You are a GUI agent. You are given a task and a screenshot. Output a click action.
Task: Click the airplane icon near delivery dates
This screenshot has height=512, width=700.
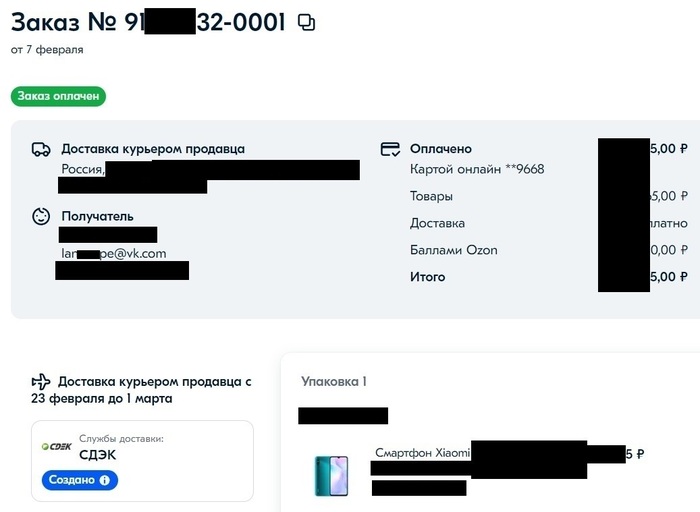(41, 381)
